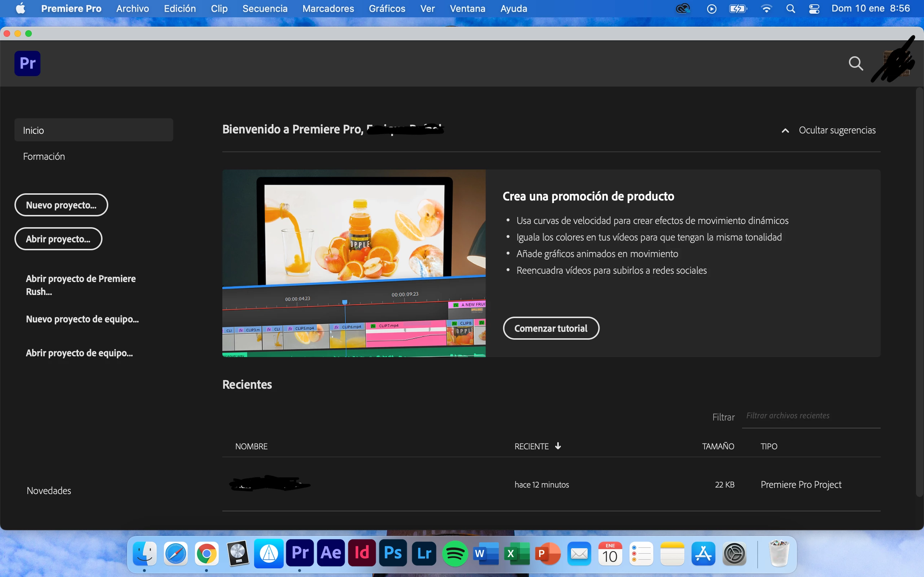The image size is (924, 577).
Task: Open macOS Control Center toggle icon
Action: coord(814,8)
